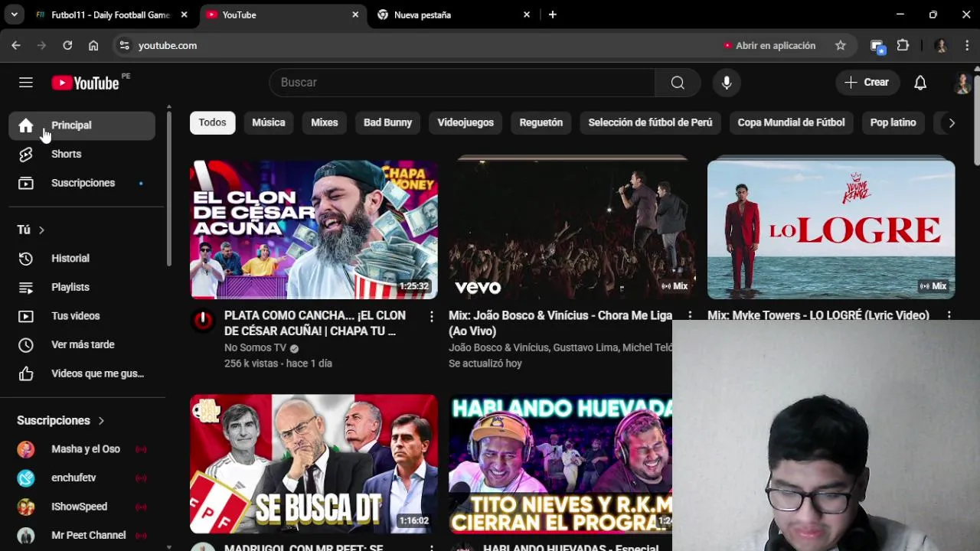980x551 pixels.
Task: Select Copa Mundial de Fútbol chip
Action: [x=791, y=122]
